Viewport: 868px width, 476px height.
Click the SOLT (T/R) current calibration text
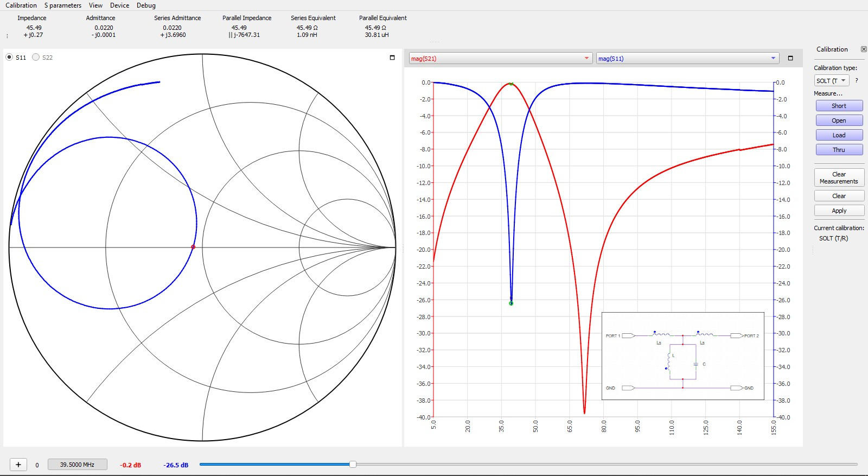tap(833, 238)
